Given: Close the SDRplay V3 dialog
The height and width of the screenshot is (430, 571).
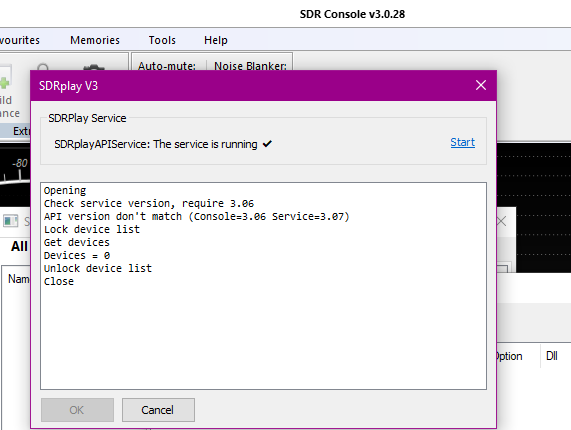Looking at the screenshot, I should (481, 85).
